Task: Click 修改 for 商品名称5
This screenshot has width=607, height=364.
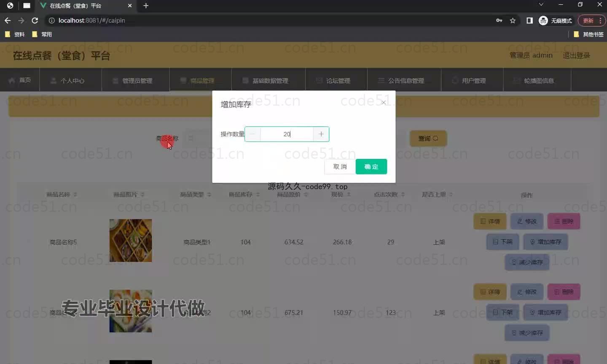Action: (527, 221)
